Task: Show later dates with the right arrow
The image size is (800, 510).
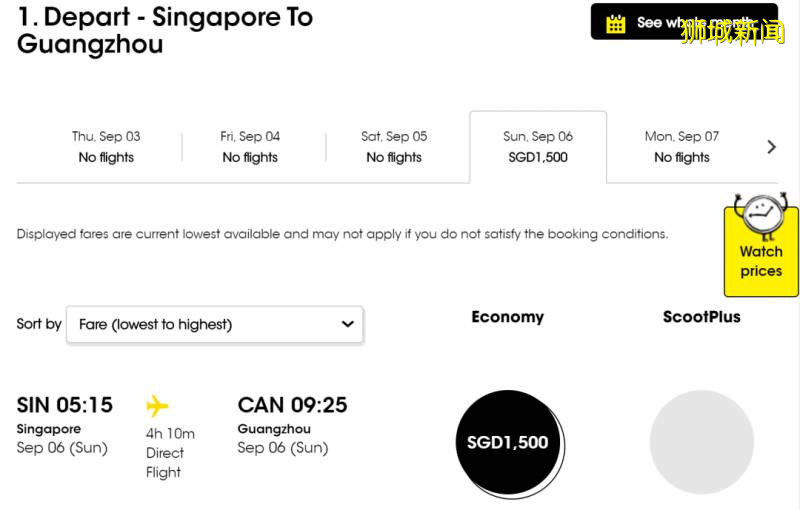Action: click(771, 147)
